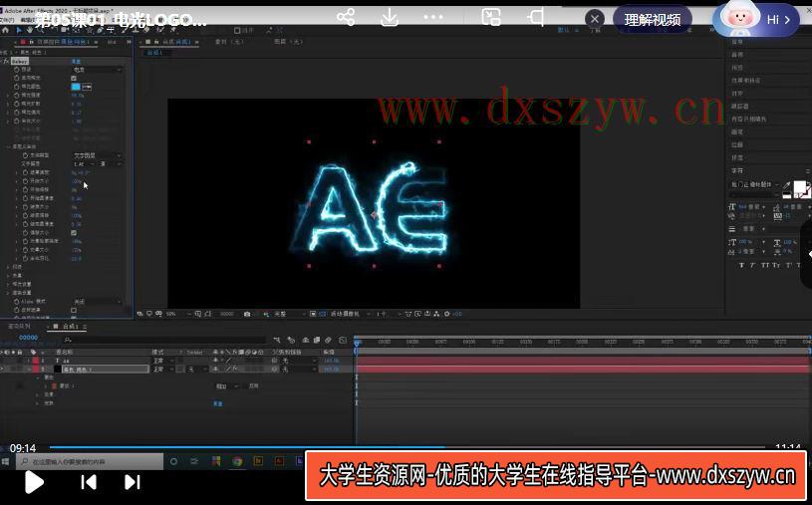Expand the 失真 group
This screenshot has height=505, width=812.
point(8,276)
